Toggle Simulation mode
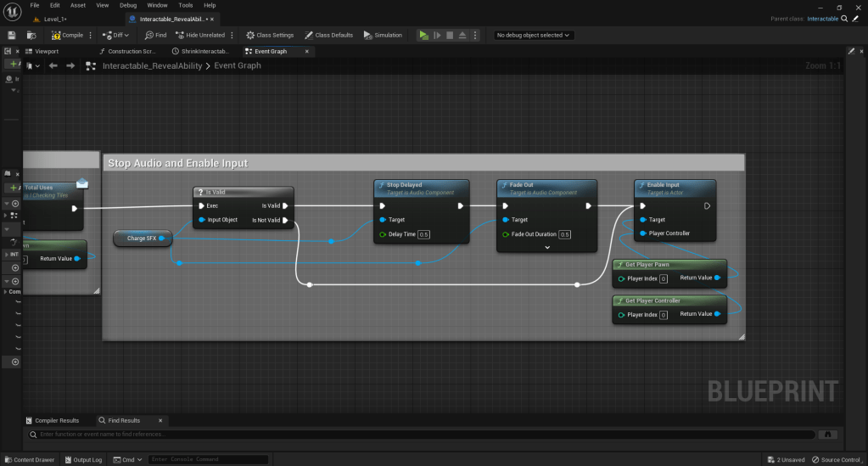868x466 pixels. pos(383,35)
